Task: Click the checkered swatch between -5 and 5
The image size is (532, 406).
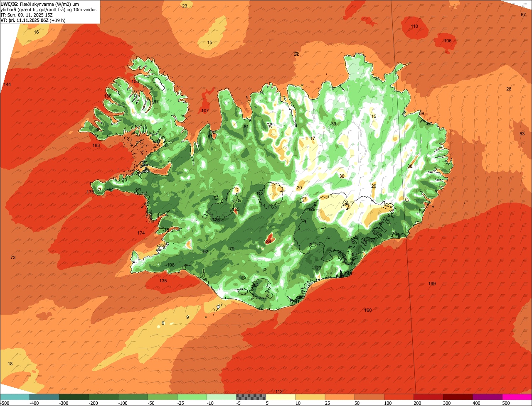Action: (x=251, y=397)
